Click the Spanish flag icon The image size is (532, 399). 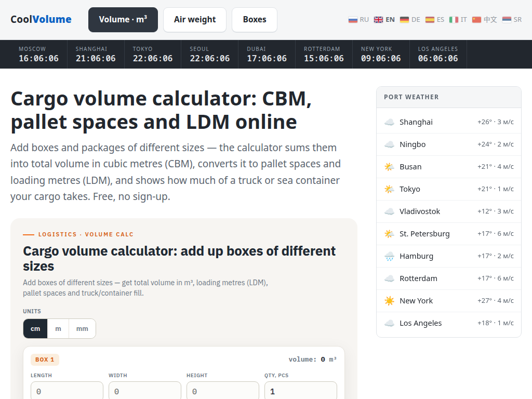coord(430,20)
